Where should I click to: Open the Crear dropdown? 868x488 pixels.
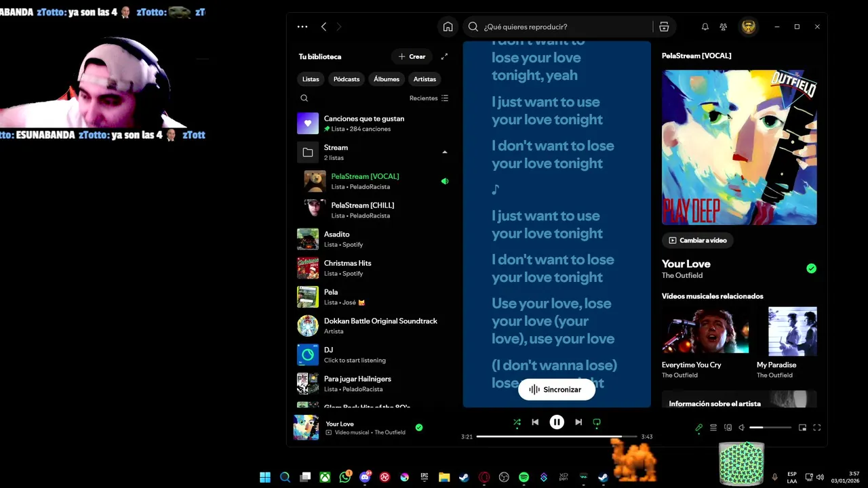(x=412, y=57)
